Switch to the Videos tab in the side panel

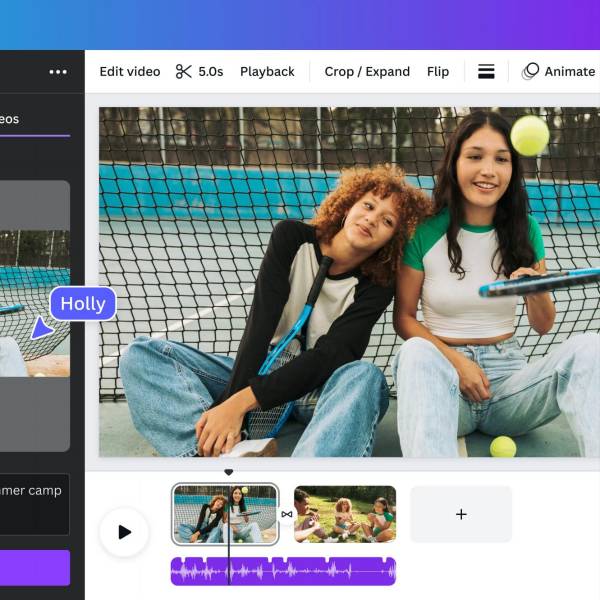[x=20, y=119]
